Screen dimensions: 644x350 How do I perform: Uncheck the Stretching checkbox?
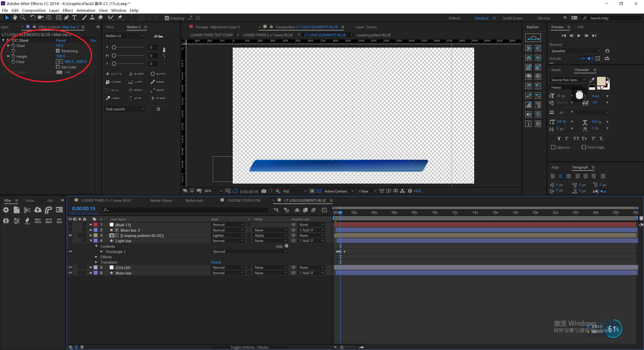pos(58,51)
